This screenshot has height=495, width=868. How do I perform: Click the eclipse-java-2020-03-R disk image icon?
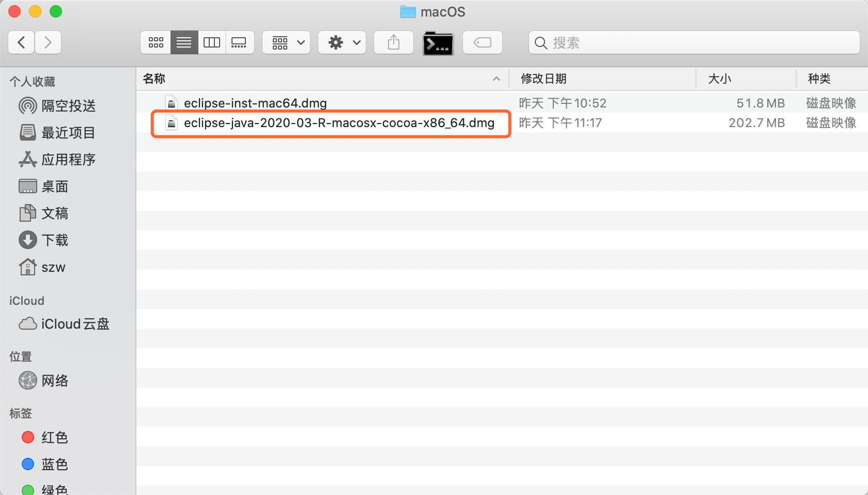point(172,123)
